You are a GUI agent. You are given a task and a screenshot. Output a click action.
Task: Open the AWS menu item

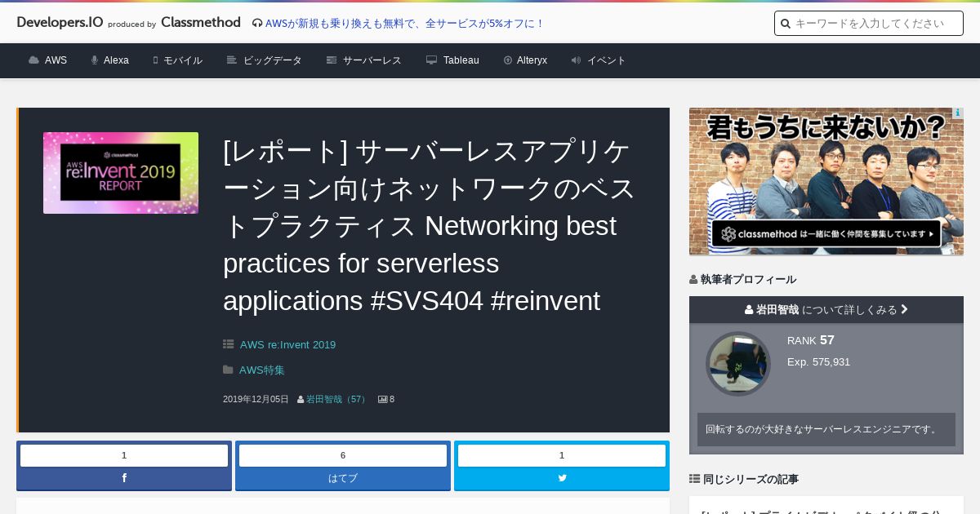56,60
